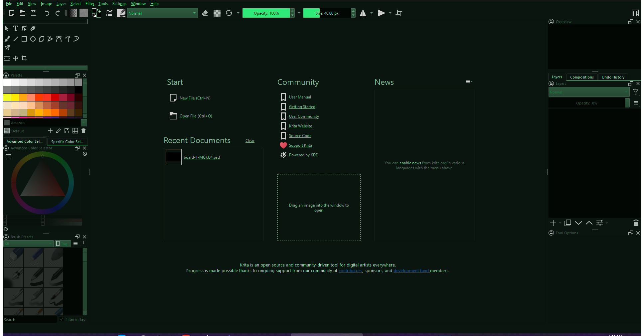Open the fill gradients chooser

pyautogui.click(x=74, y=13)
